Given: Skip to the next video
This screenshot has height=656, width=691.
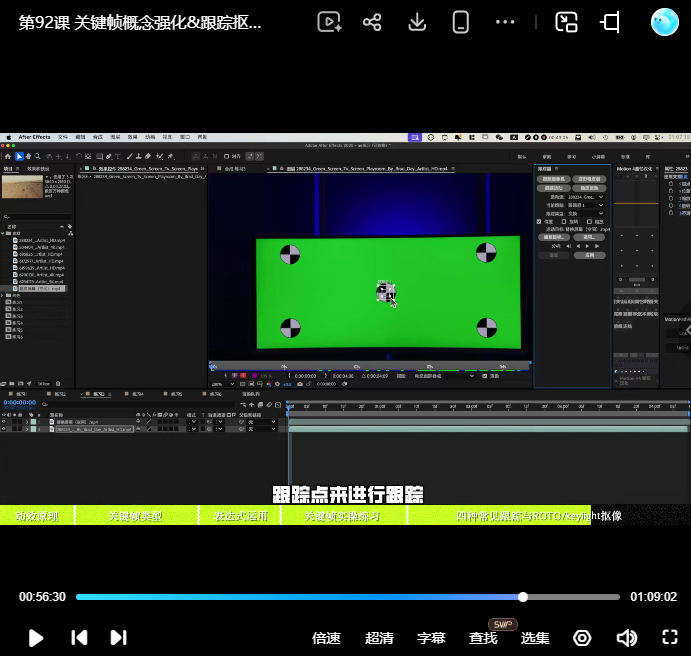Looking at the screenshot, I should (x=119, y=637).
